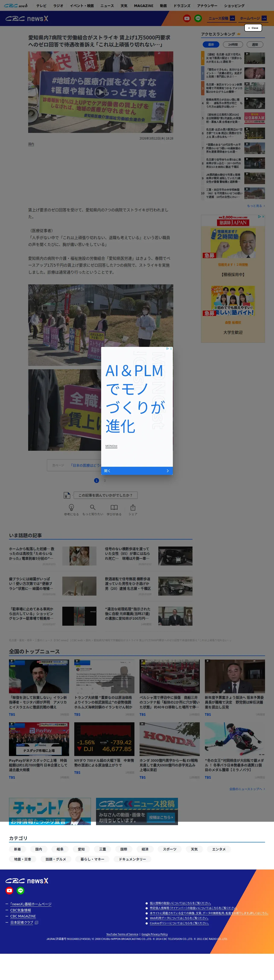Open ショッピング in top menu
The height and width of the screenshot is (980, 274).
pos(235,6)
